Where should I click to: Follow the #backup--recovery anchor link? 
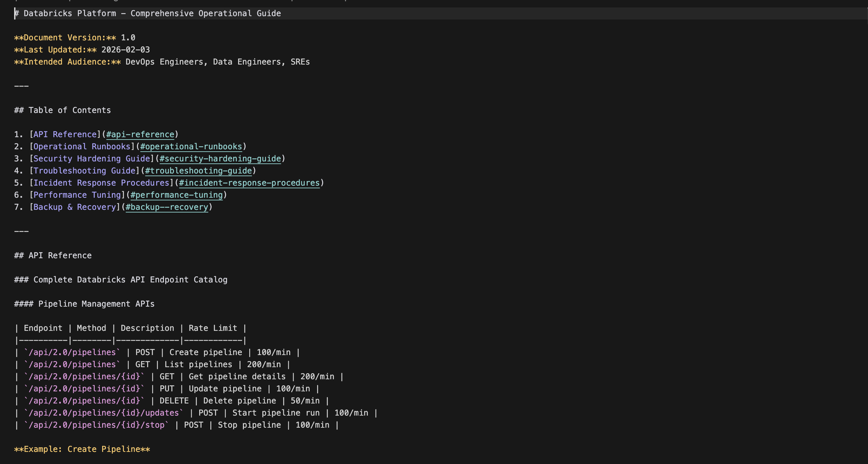(x=167, y=207)
